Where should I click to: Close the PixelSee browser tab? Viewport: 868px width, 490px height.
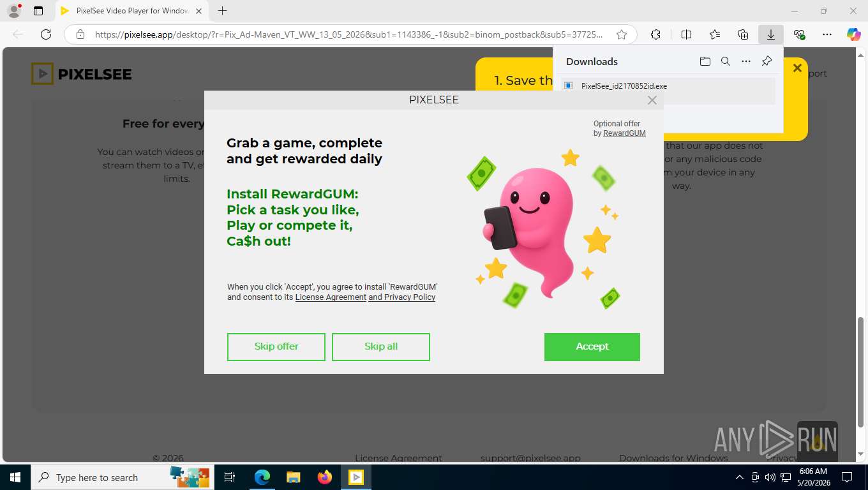click(198, 11)
